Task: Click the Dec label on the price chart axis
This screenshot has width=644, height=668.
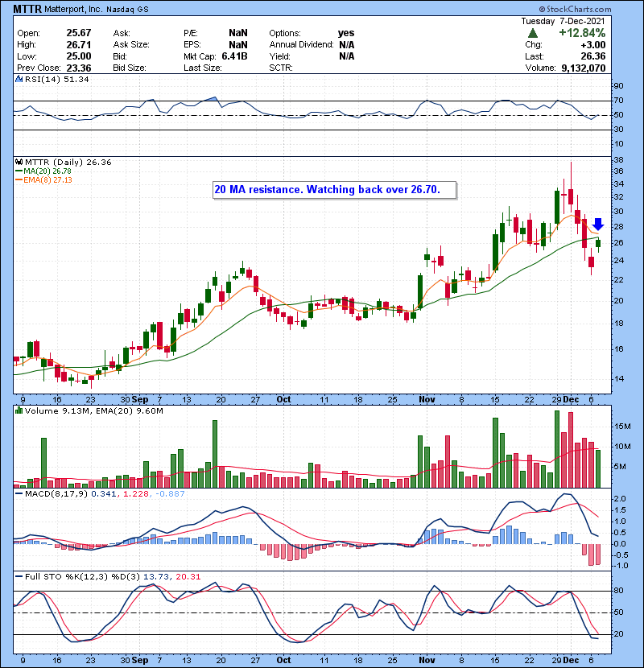Action: coord(571,400)
